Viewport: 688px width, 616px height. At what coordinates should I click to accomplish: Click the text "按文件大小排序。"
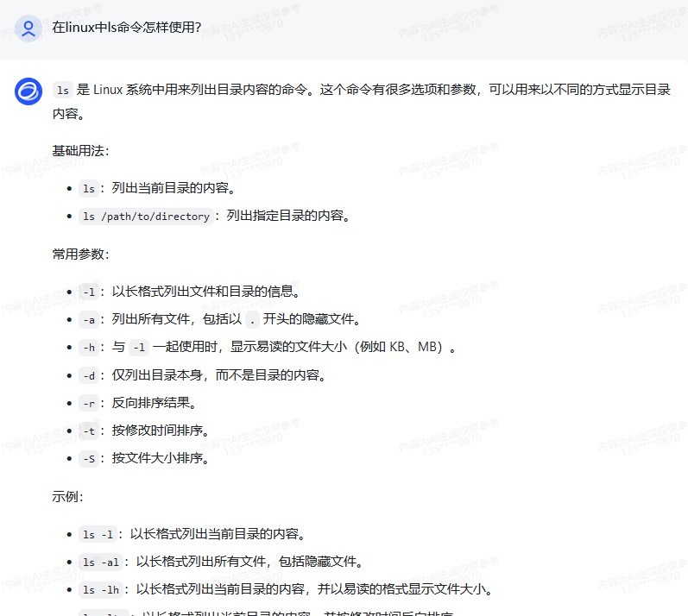coord(161,458)
